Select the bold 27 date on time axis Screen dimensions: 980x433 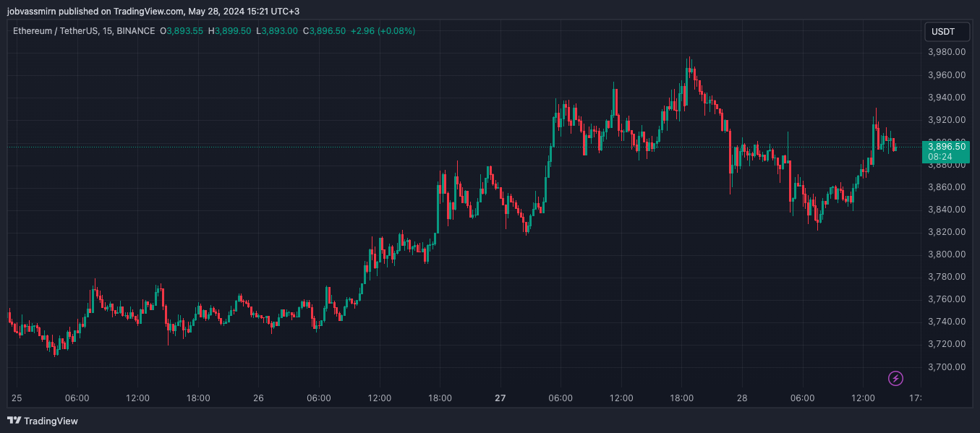coord(500,398)
